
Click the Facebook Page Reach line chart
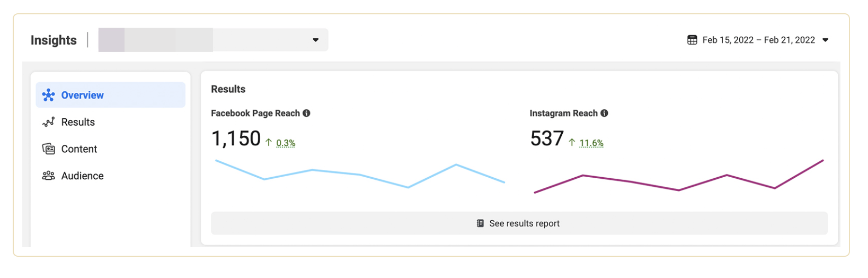coord(360,174)
